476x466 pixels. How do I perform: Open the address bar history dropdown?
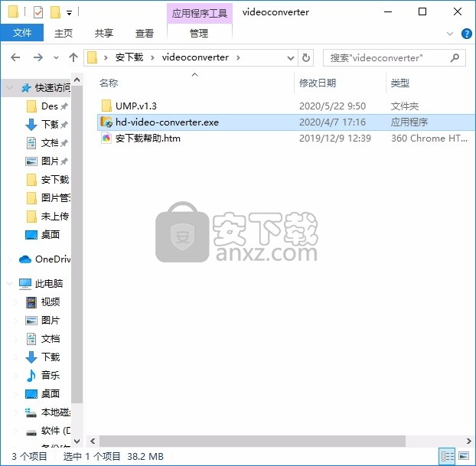tap(291, 57)
